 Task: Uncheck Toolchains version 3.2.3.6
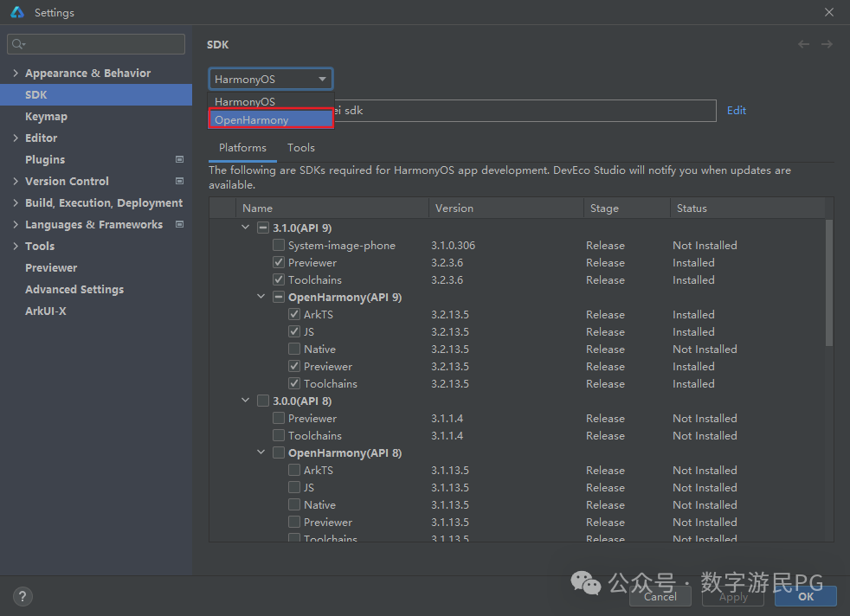(x=279, y=279)
